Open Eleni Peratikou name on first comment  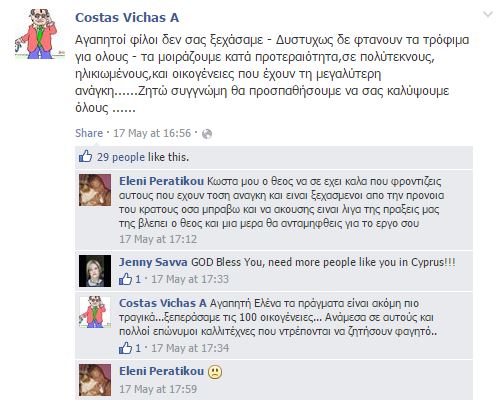161,181
